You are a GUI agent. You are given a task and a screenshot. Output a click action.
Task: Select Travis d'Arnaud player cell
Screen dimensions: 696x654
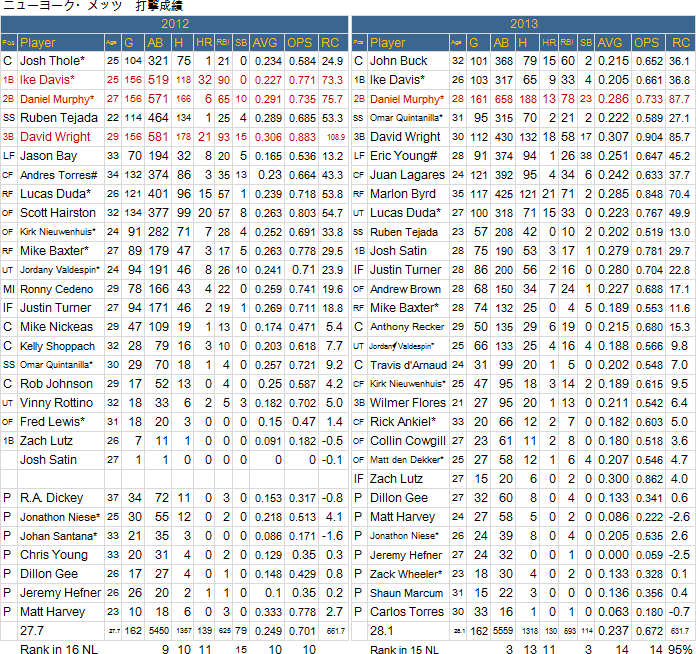coord(408,365)
